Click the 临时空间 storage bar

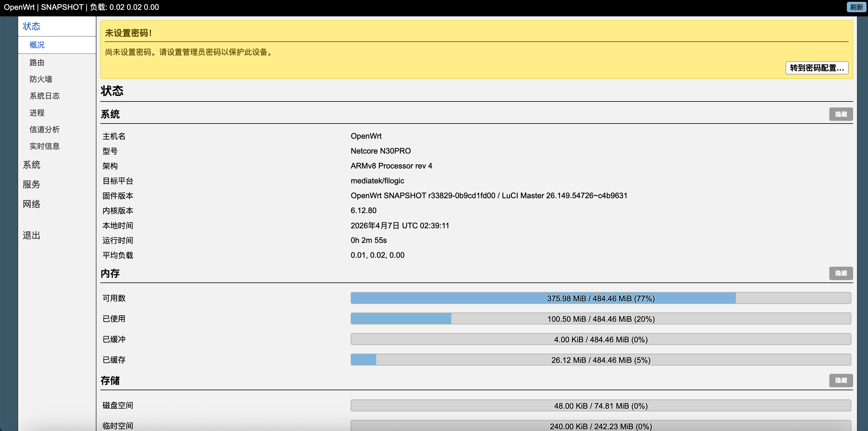(601, 426)
